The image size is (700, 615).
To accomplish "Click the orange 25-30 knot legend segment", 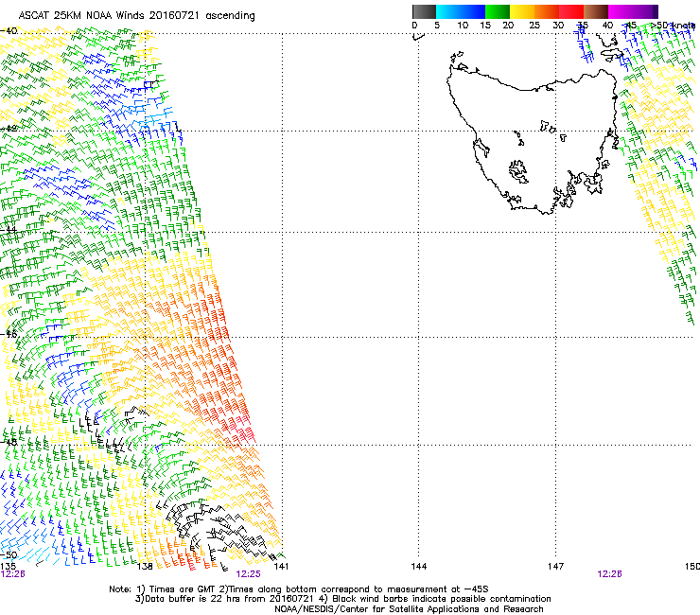I will [x=547, y=11].
